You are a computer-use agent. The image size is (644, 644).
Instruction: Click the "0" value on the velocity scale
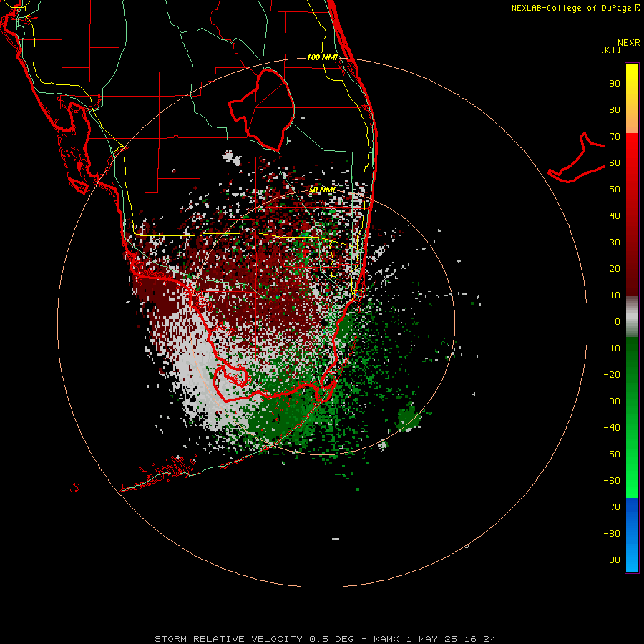pyautogui.click(x=618, y=322)
